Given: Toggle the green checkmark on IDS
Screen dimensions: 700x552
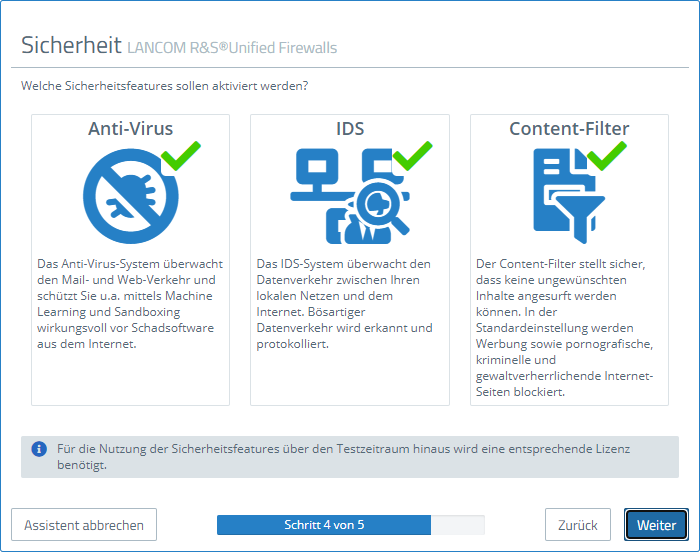Looking at the screenshot, I should tap(412, 156).
